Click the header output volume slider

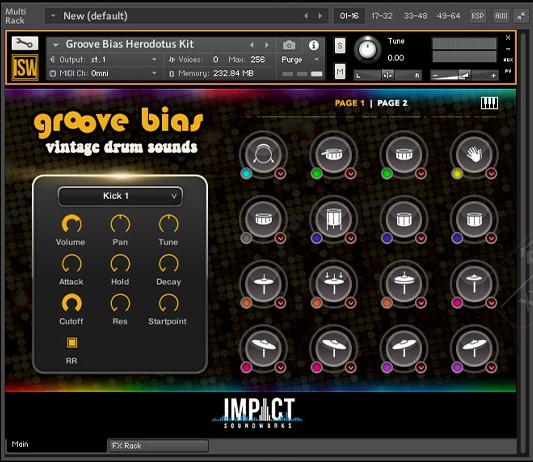464,75
